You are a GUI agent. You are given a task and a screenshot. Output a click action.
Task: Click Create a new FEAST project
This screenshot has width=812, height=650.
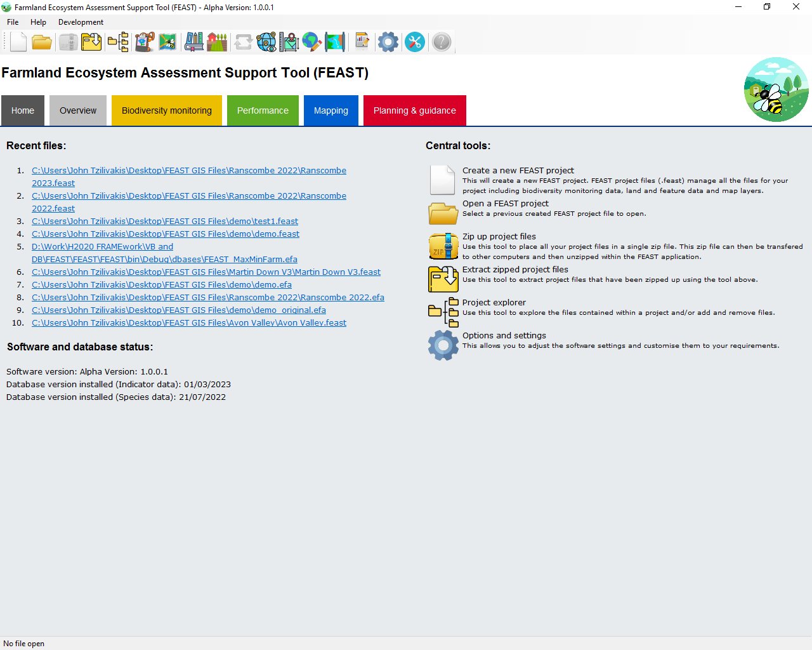(518, 170)
